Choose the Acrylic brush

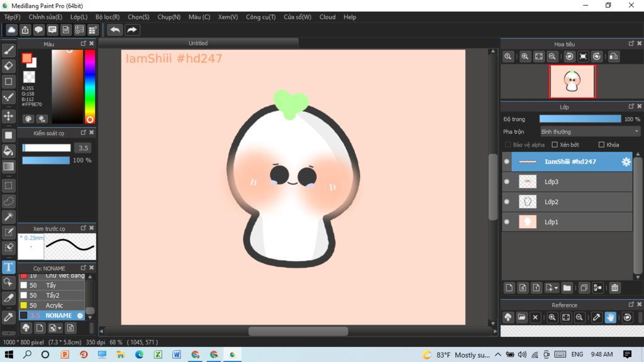pos(52,305)
